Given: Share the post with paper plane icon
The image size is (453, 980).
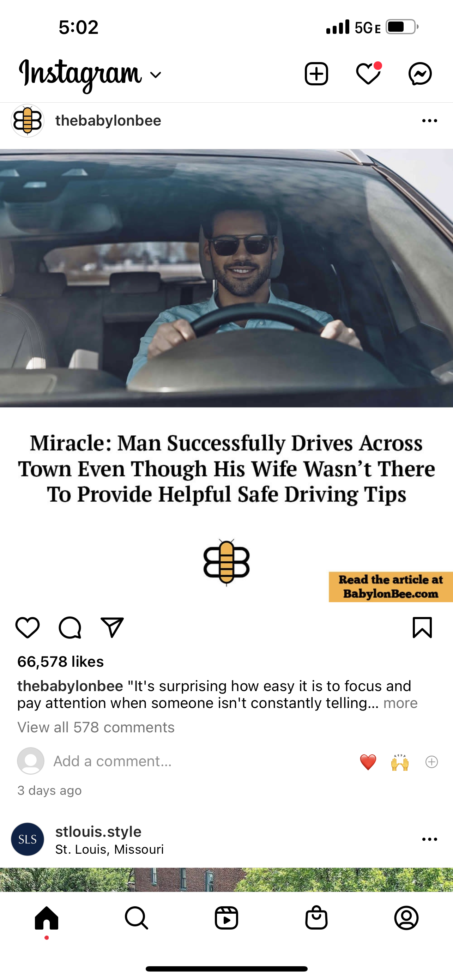Looking at the screenshot, I should (112, 627).
